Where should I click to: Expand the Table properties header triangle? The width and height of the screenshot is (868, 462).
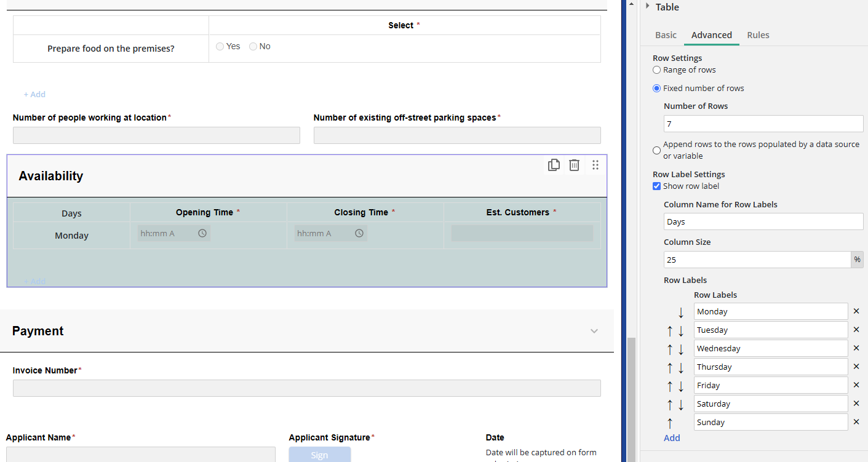[648, 6]
